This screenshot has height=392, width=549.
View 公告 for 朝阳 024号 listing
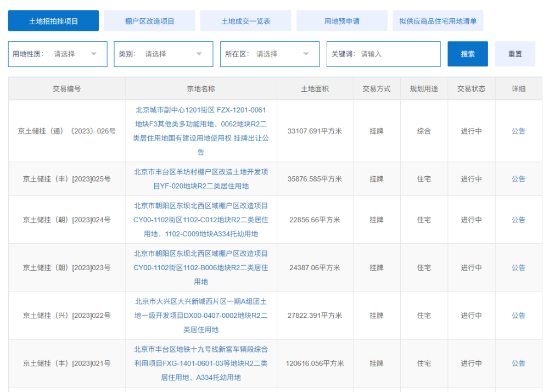click(x=518, y=220)
